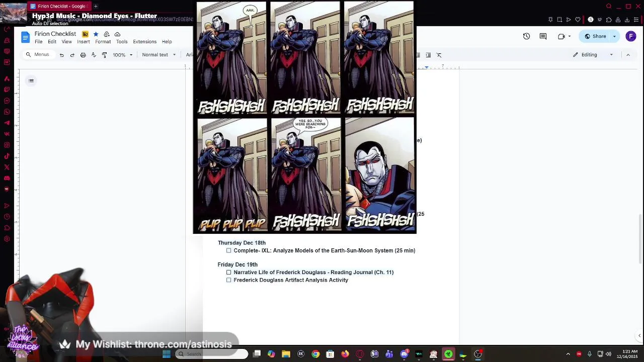Activate the paint format tool
The width and height of the screenshot is (644, 362).
[x=104, y=55]
